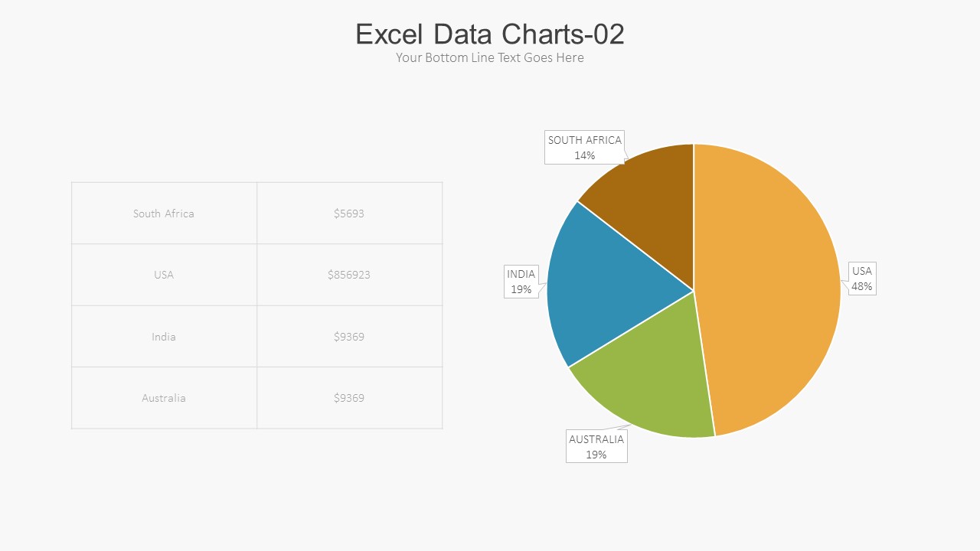The image size is (980, 551).
Task: Select the orange USA pie slice
Action: pyautogui.click(x=773, y=291)
